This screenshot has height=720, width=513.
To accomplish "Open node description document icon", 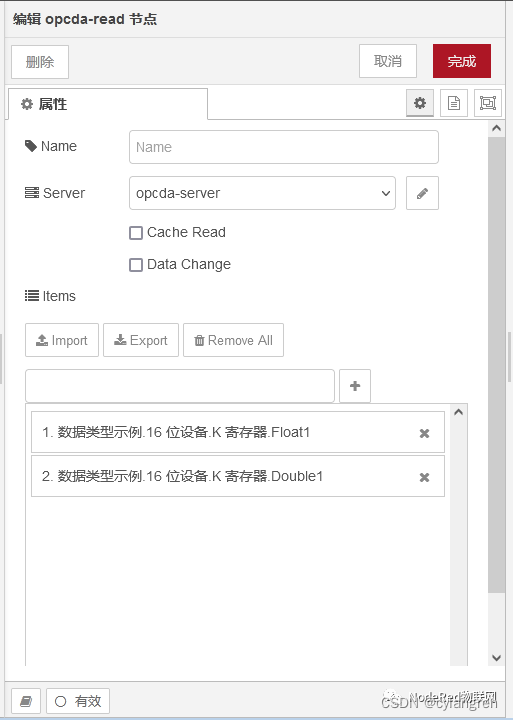I will coord(454,103).
